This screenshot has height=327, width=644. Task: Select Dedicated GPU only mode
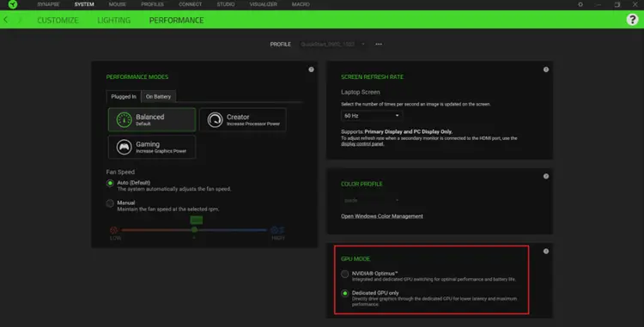click(x=344, y=293)
